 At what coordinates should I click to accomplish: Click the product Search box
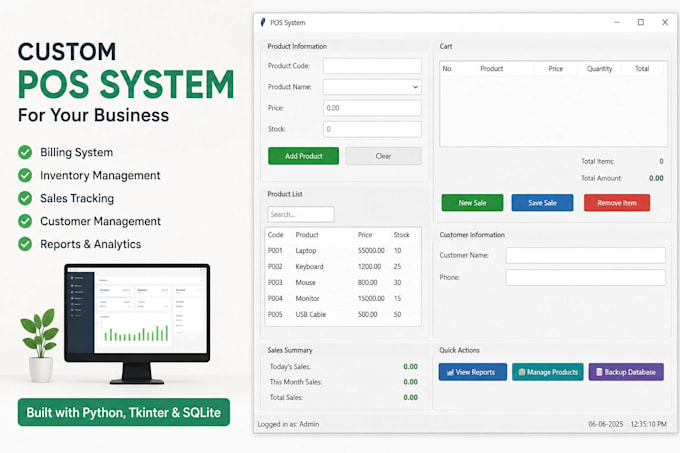tap(301, 214)
